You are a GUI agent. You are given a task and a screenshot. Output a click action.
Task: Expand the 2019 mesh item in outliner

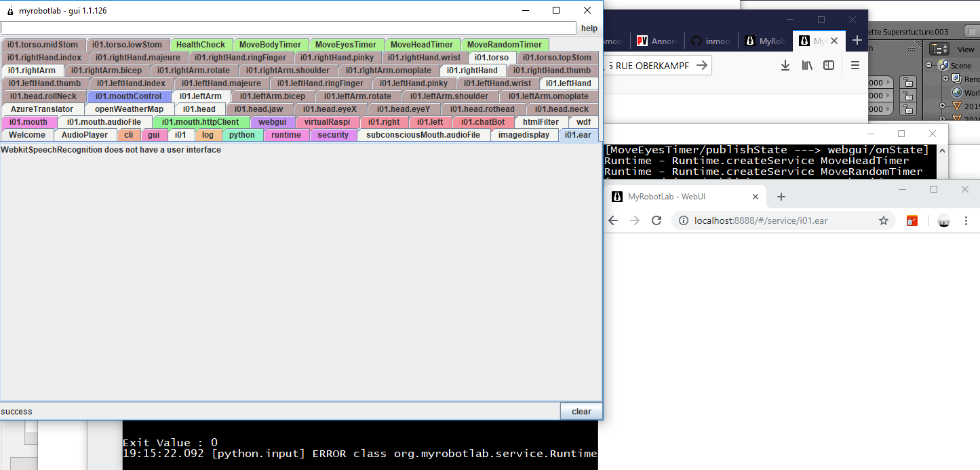coord(943,105)
